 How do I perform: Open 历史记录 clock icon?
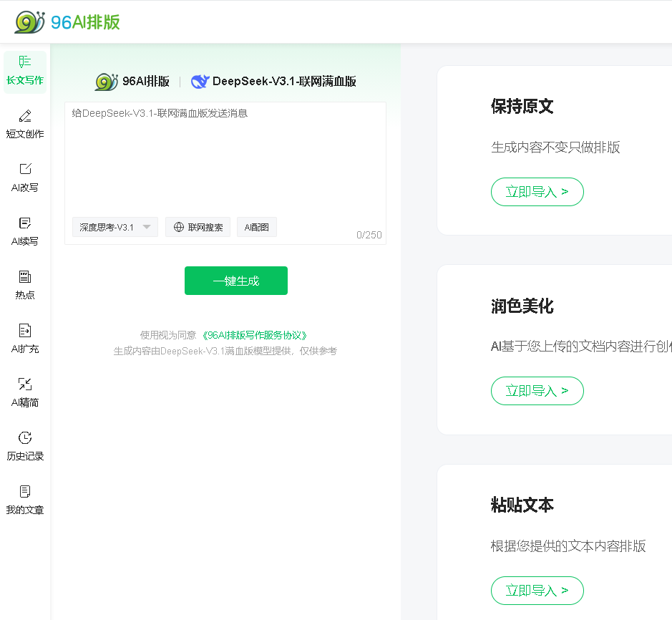pyautogui.click(x=25, y=437)
